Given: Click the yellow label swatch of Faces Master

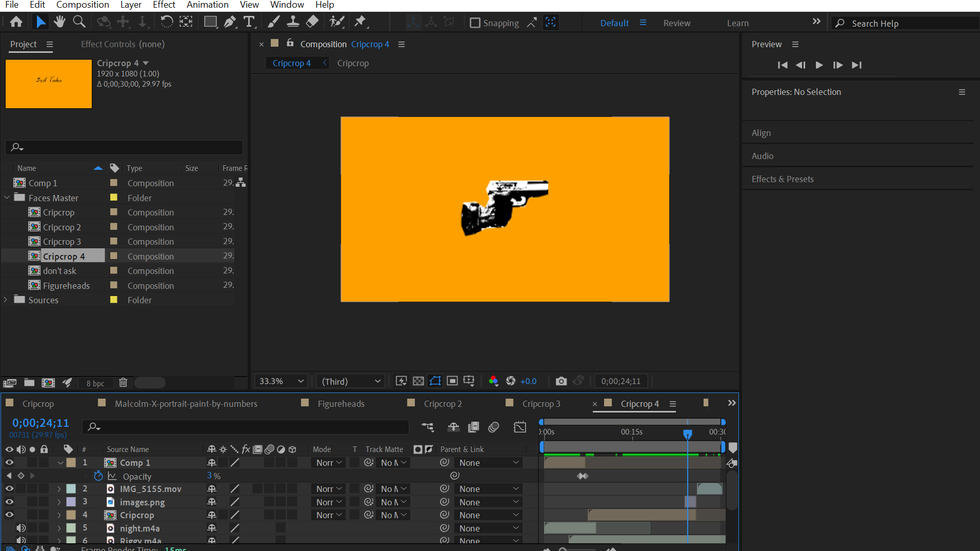Looking at the screenshot, I should coord(114,198).
